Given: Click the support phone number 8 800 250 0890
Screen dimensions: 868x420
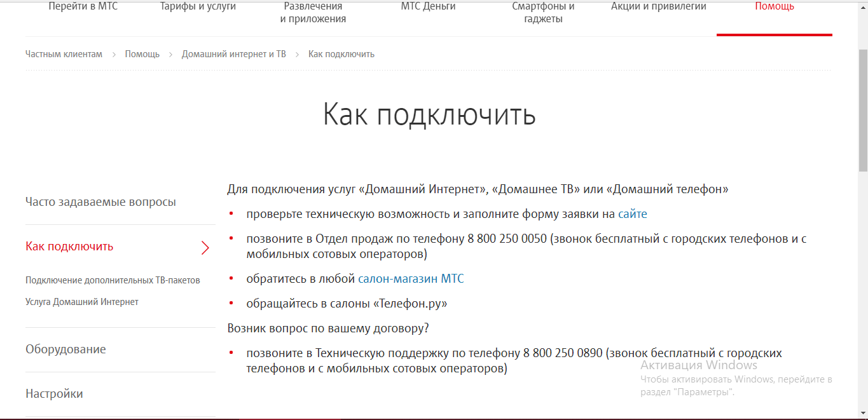Looking at the screenshot, I should (563, 353).
